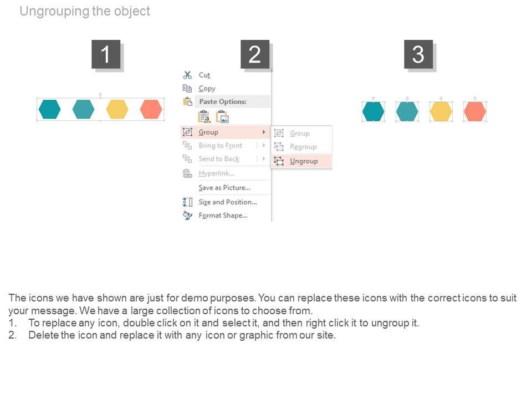Click the Size and Position text label
This screenshot has height=399, width=532.
[228, 202]
